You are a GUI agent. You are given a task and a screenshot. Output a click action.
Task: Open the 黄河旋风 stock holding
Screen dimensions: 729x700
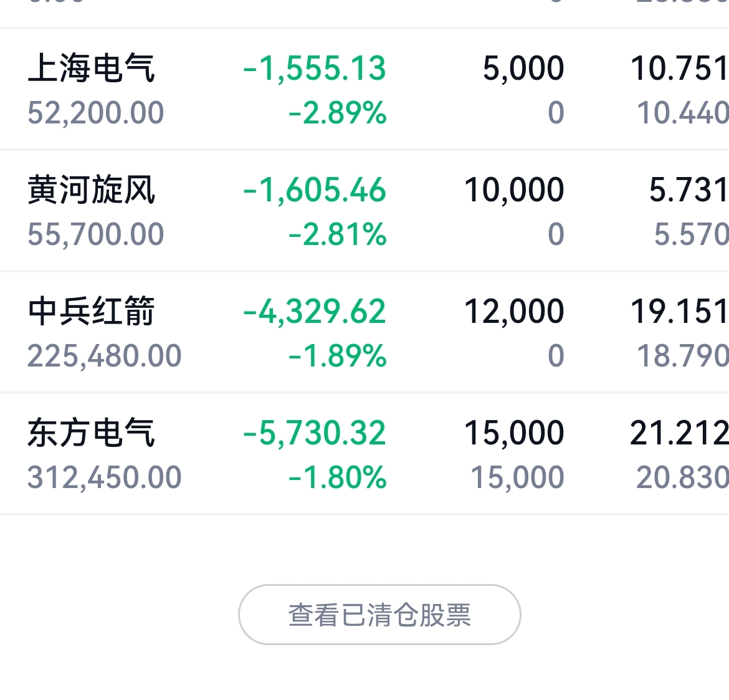92,189
